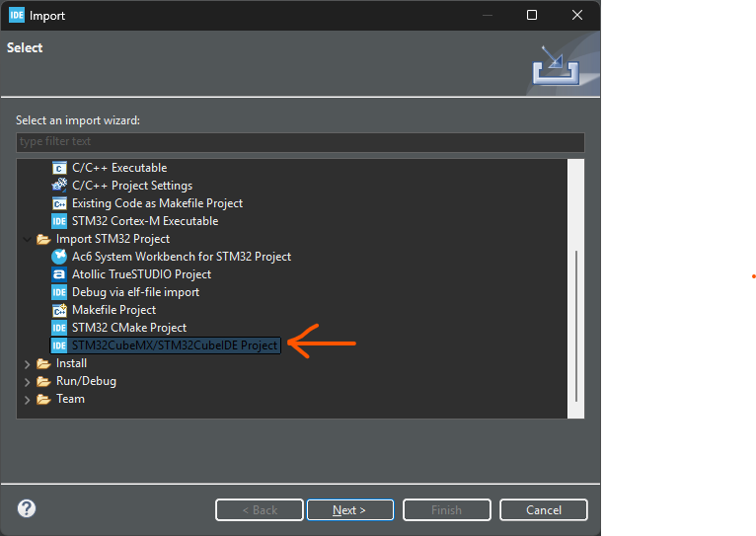
Task: Select Import STM32 Project folder label
Action: (x=113, y=239)
